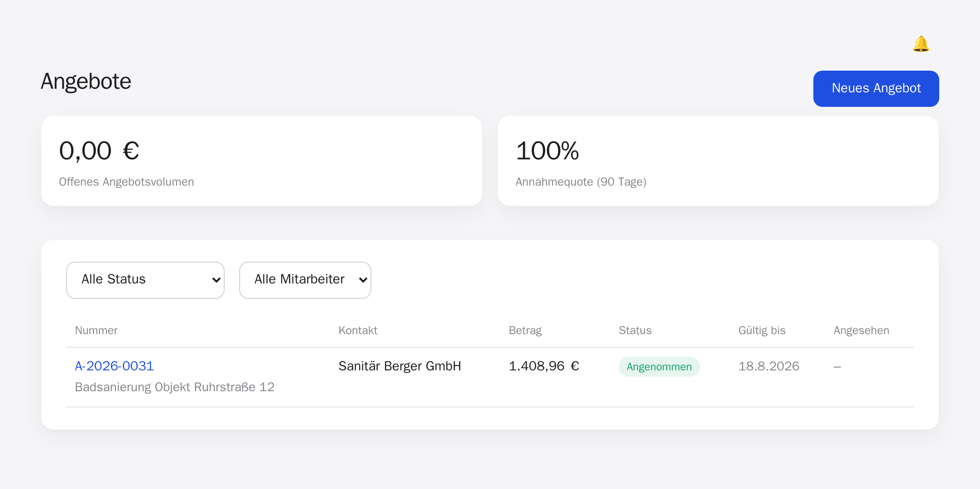Open the notifications bell icon

tap(921, 44)
